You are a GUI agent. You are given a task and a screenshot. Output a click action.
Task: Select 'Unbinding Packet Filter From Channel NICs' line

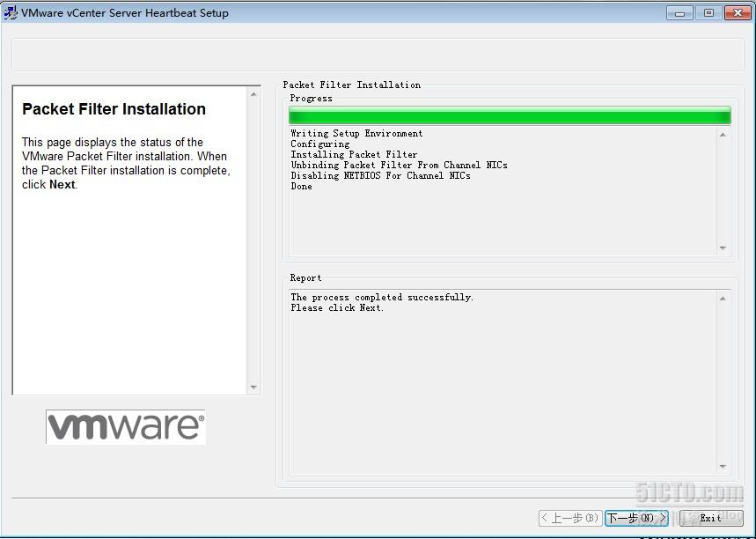coord(399,165)
